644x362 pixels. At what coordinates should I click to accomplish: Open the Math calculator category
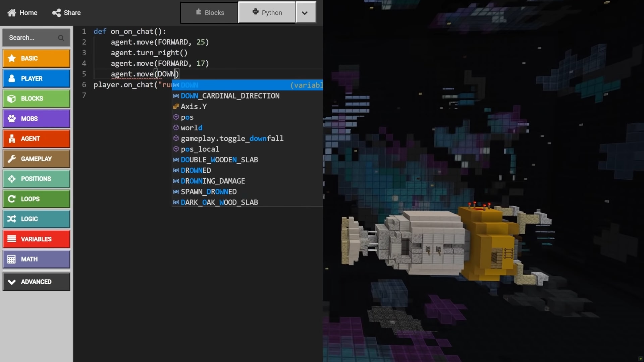[36, 259]
